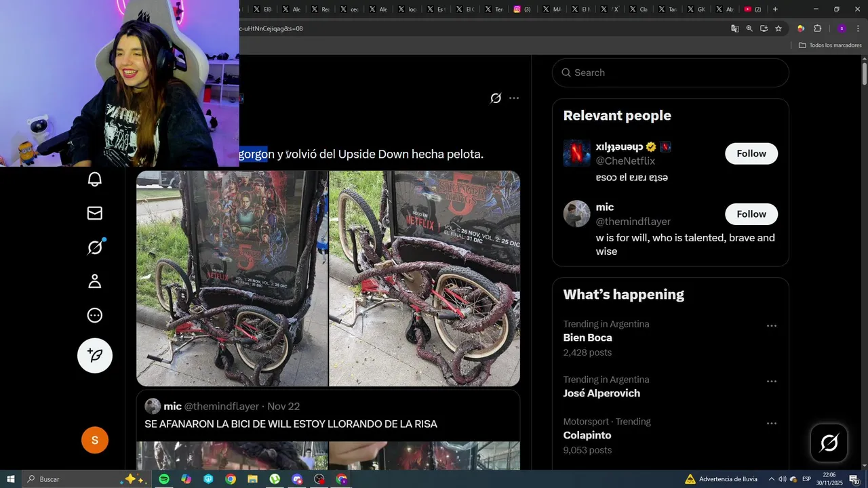
Task: Click the install app icon in address bar
Action: click(x=764, y=28)
